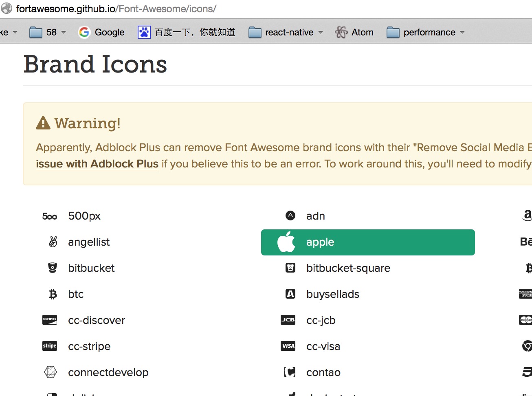This screenshot has height=396, width=532.
Task: Click the Warning! heading text
Action: pos(88,123)
